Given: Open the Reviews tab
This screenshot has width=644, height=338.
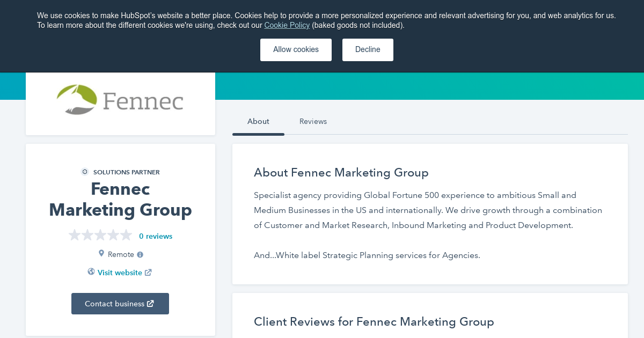Looking at the screenshot, I should [313, 121].
